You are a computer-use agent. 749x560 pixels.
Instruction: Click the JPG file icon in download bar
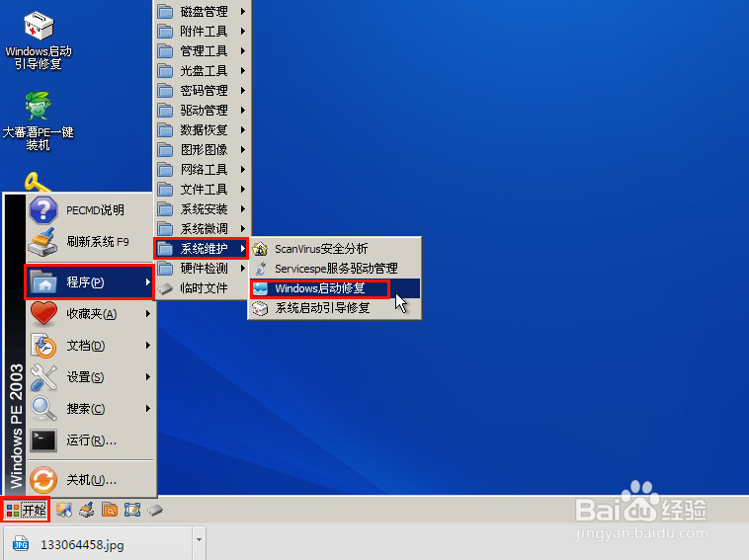(21, 544)
